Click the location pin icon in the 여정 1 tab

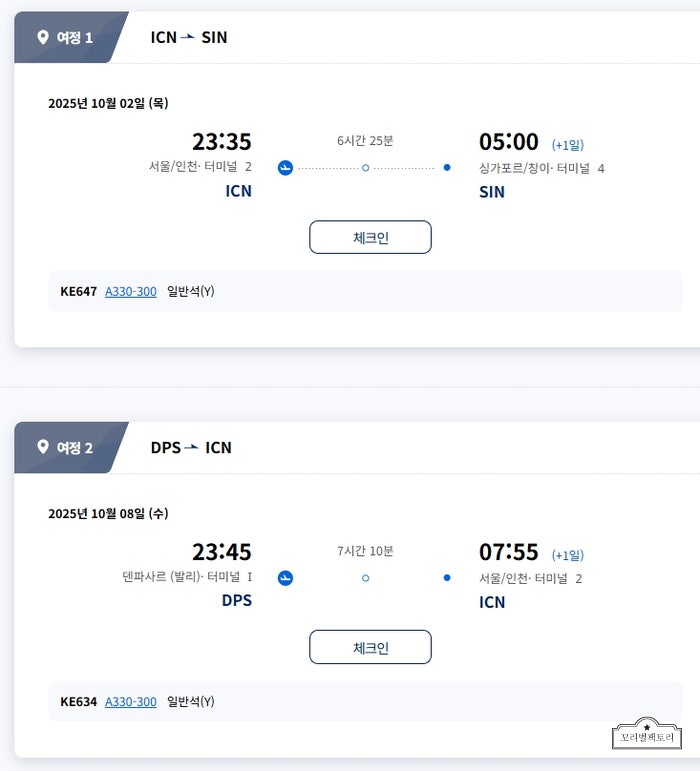(42, 37)
